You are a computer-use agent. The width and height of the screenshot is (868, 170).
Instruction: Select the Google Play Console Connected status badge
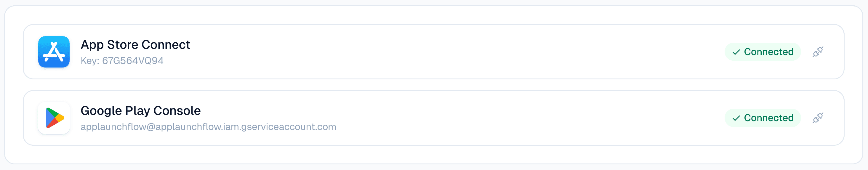click(763, 118)
